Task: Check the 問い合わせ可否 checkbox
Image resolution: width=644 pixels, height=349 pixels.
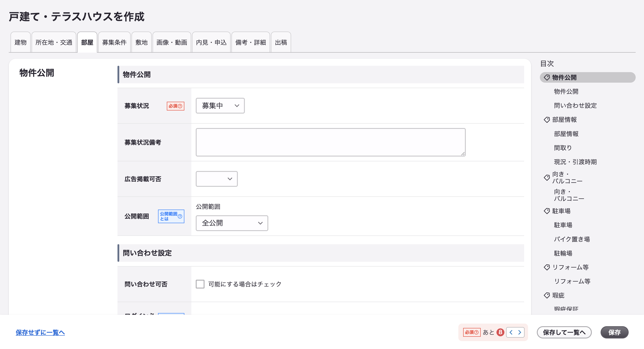Action: click(x=200, y=284)
